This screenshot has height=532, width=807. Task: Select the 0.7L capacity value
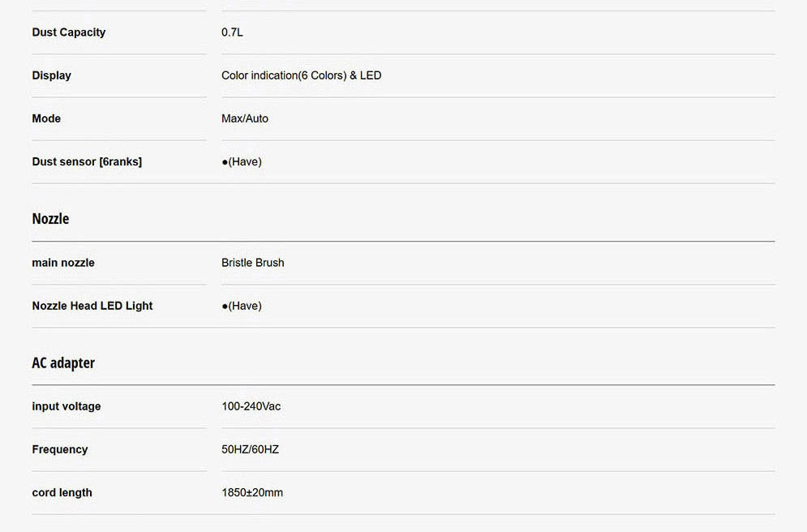coord(232,32)
